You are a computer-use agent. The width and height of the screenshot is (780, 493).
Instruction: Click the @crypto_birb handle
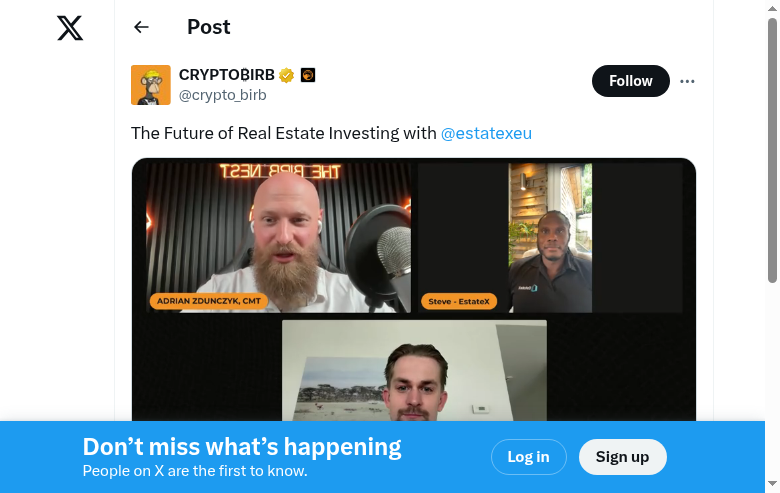click(222, 95)
